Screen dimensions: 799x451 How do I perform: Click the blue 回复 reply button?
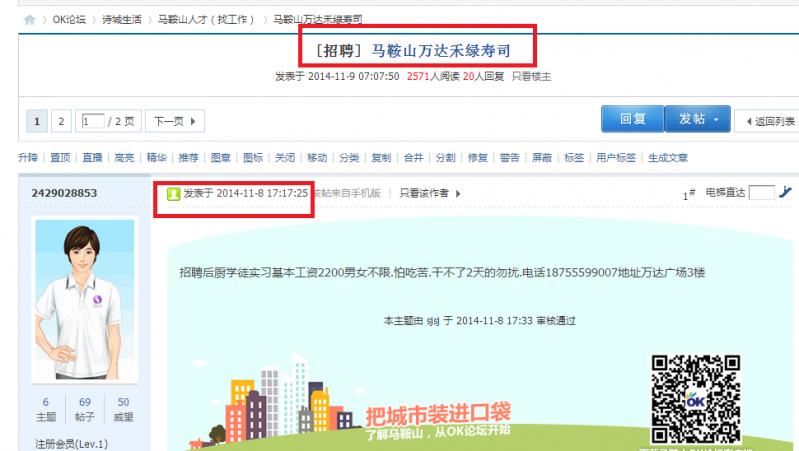pyautogui.click(x=632, y=119)
